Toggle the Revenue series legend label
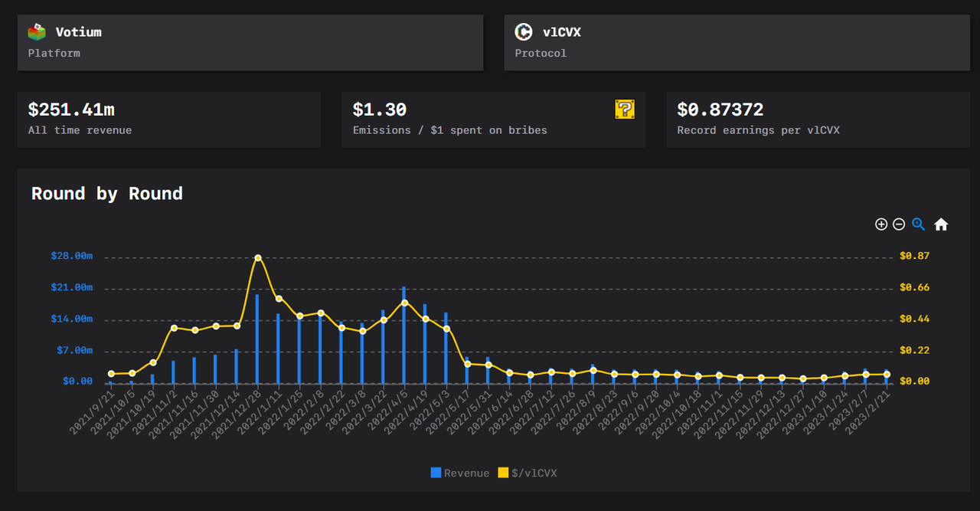Screen dimensions: 980x511 tap(466, 473)
